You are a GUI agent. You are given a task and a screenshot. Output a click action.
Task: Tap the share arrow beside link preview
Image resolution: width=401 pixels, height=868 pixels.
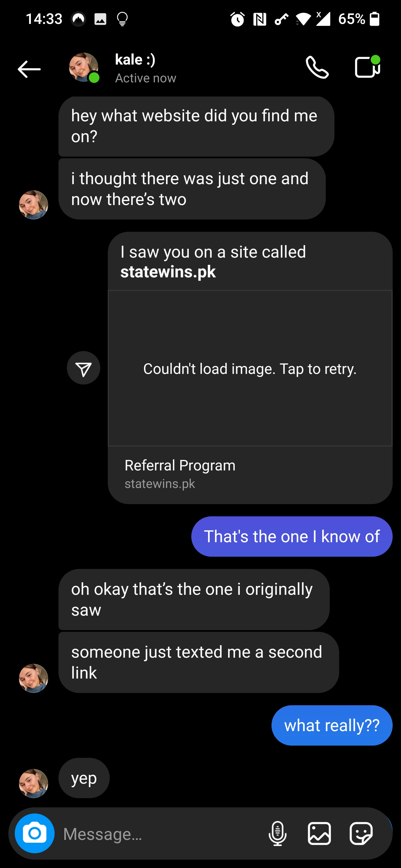point(83,368)
